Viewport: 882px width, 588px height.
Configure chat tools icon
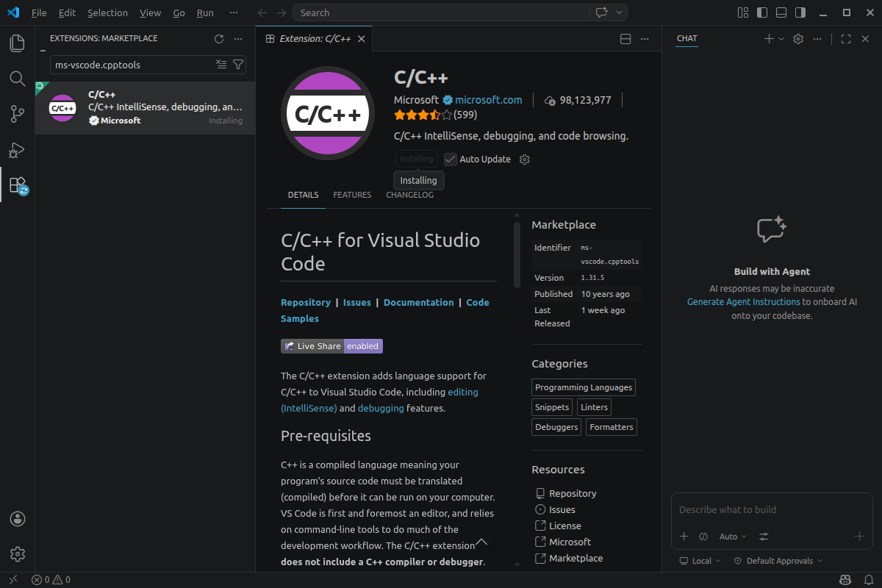(x=764, y=537)
